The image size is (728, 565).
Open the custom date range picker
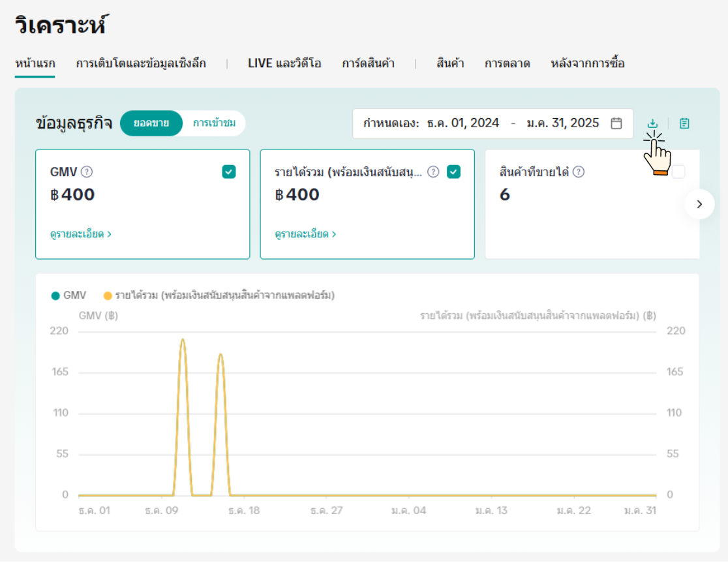coord(493,123)
